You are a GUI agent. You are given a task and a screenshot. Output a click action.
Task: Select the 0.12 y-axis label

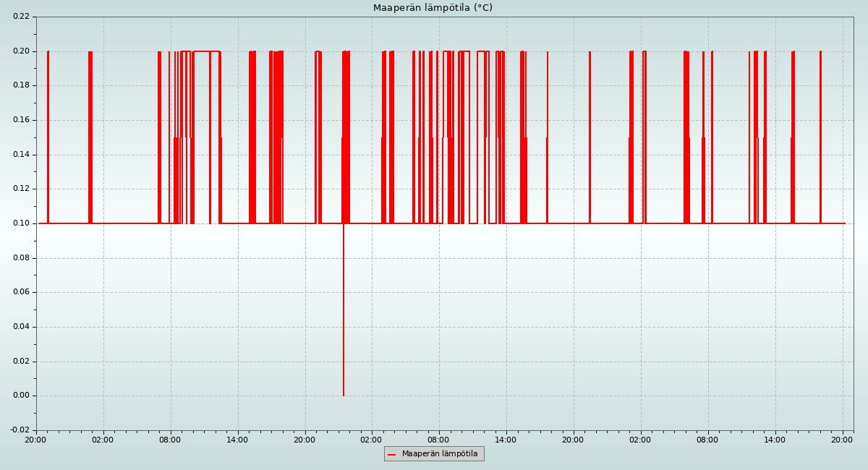coord(22,189)
